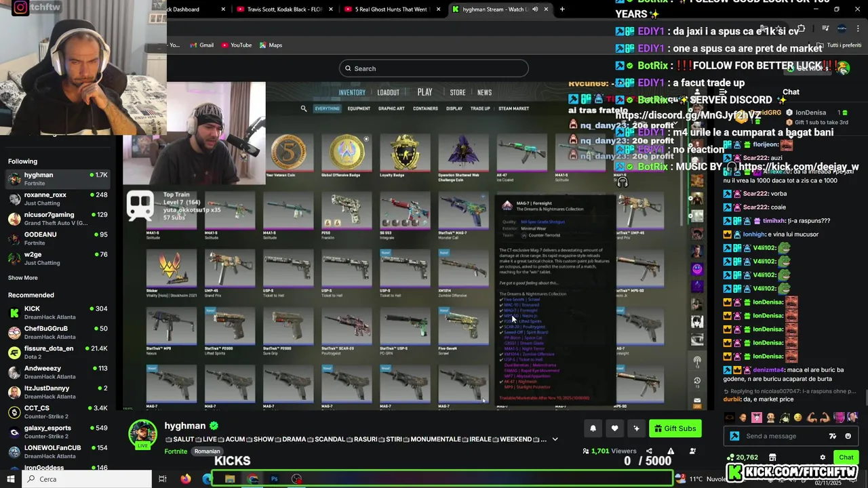This screenshot has width=868, height=488.
Task: Select the Romanian language tag
Action: pos(207,451)
